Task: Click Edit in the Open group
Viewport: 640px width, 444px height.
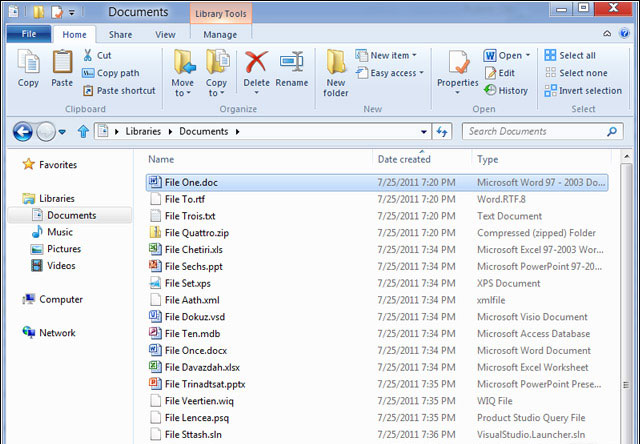Action: [500, 73]
